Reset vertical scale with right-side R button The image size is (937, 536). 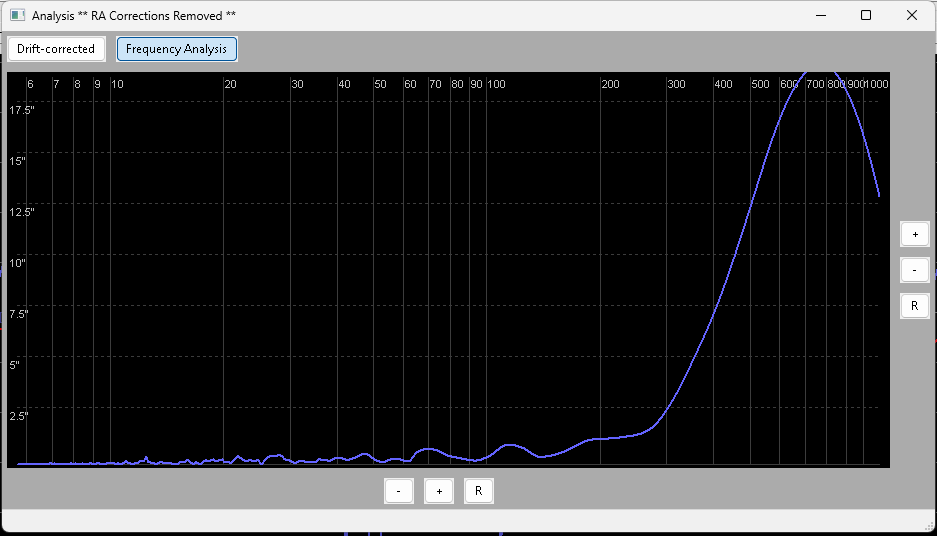click(914, 306)
